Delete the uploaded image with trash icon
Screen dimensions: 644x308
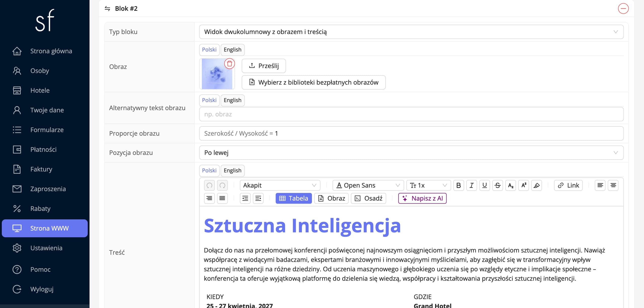[229, 64]
